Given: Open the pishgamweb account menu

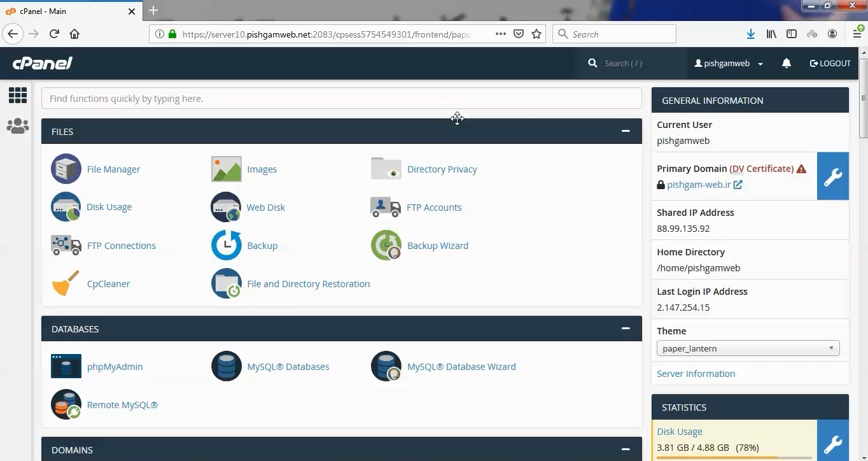Looking at the screenshot, I should [x=727, y=63].
